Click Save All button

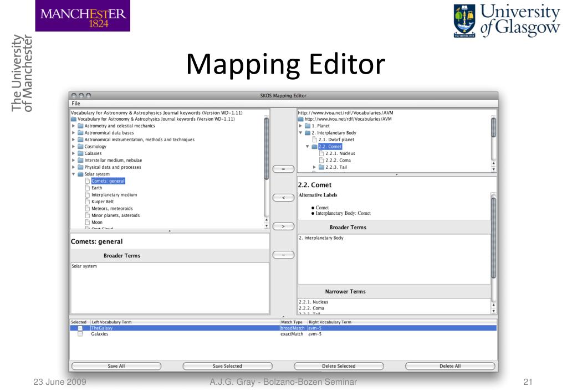pos(116,366)
